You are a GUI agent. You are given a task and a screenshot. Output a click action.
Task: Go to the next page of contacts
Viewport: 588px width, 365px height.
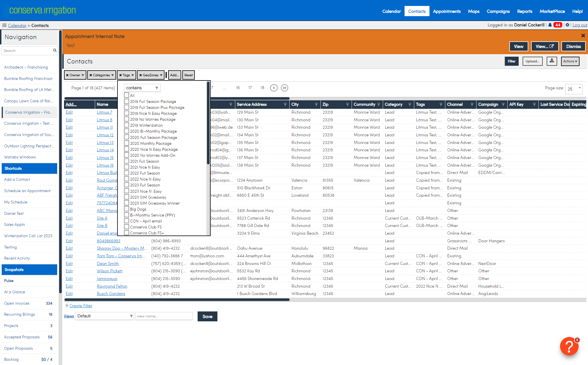point(273,88)
